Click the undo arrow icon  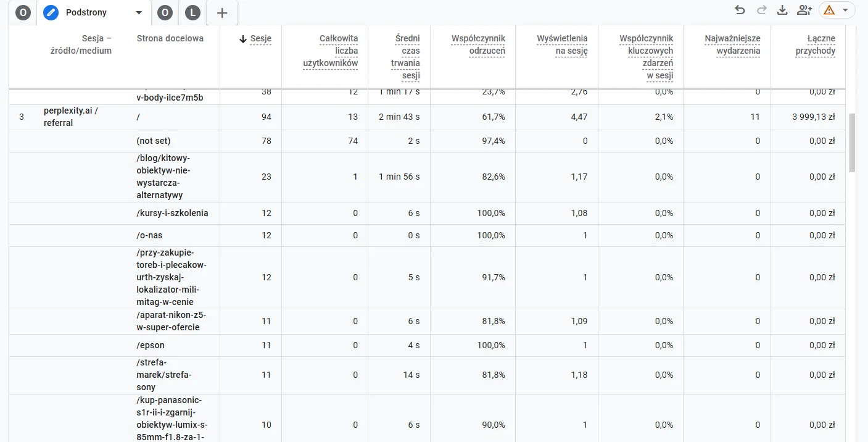[x=740, y=10]
